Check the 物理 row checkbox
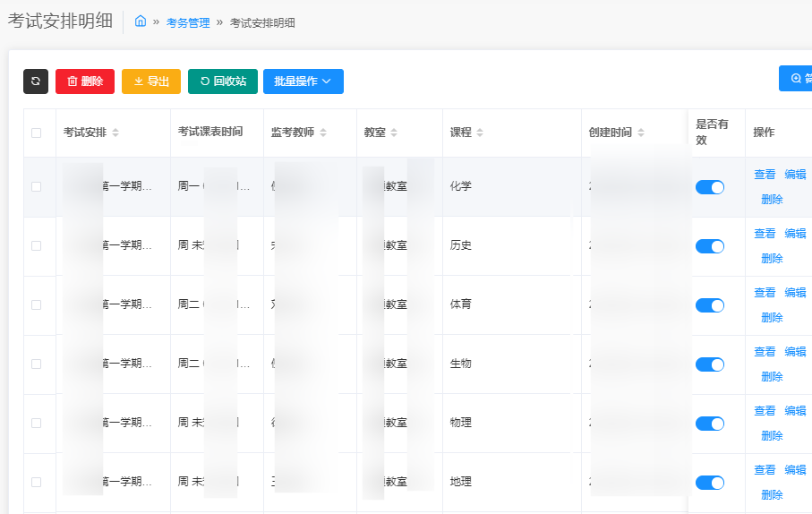The height and width of the screenshot is (514, 812). [36, 423]
